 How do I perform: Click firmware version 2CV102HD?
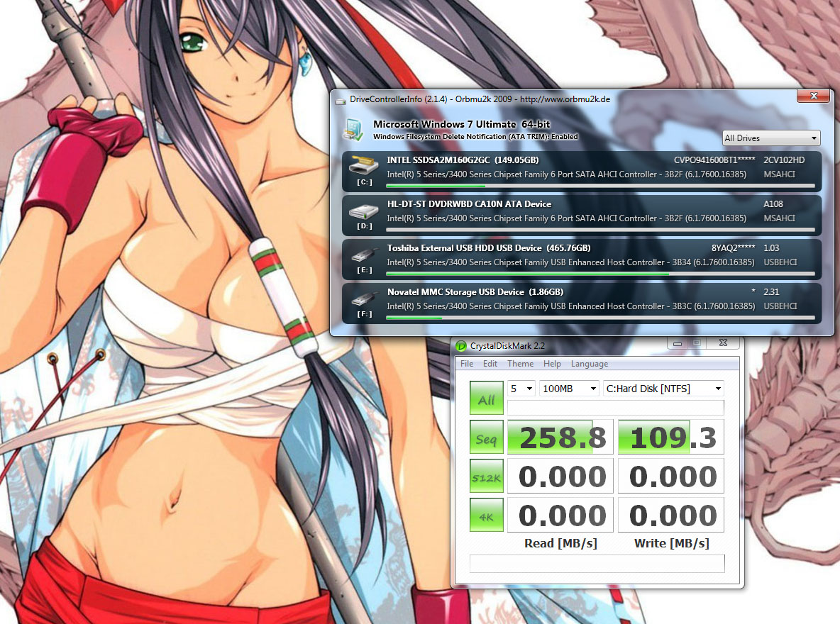(784, 160)
